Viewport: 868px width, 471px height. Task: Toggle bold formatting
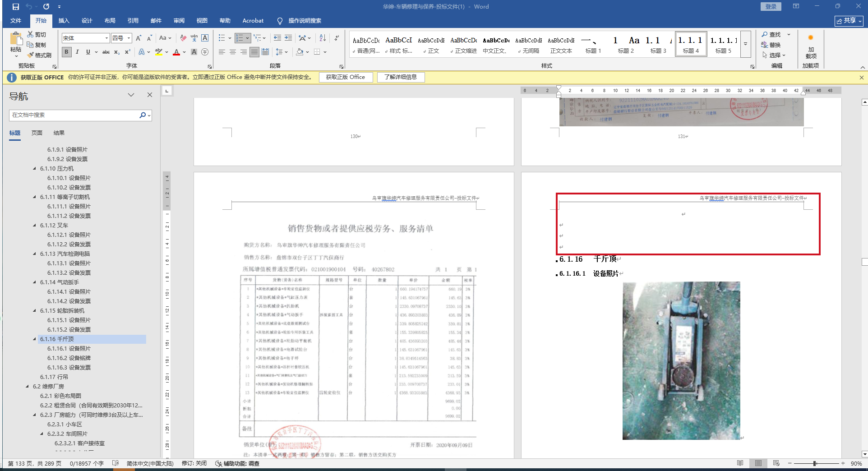tap(66, 52)
